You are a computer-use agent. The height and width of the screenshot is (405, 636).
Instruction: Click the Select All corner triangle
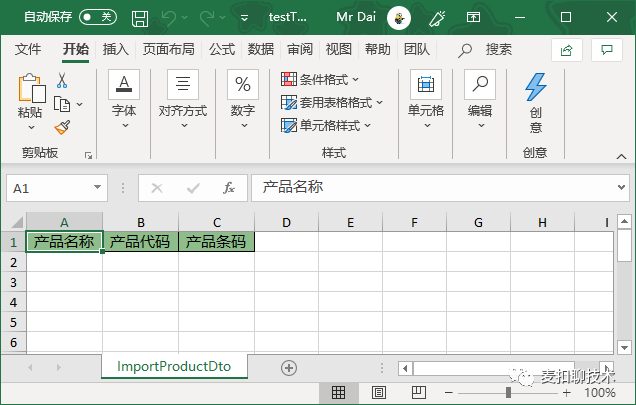pos(17,222)
